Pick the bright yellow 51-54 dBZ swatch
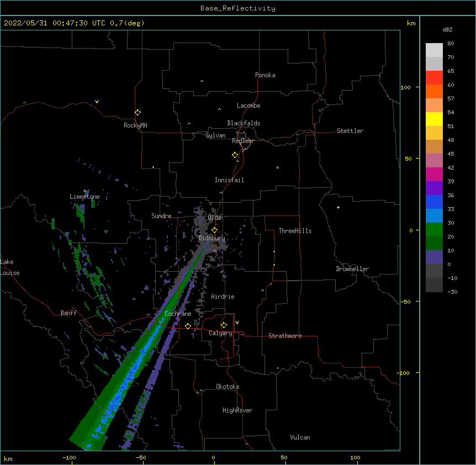476x465 pixels. [434, 119]
